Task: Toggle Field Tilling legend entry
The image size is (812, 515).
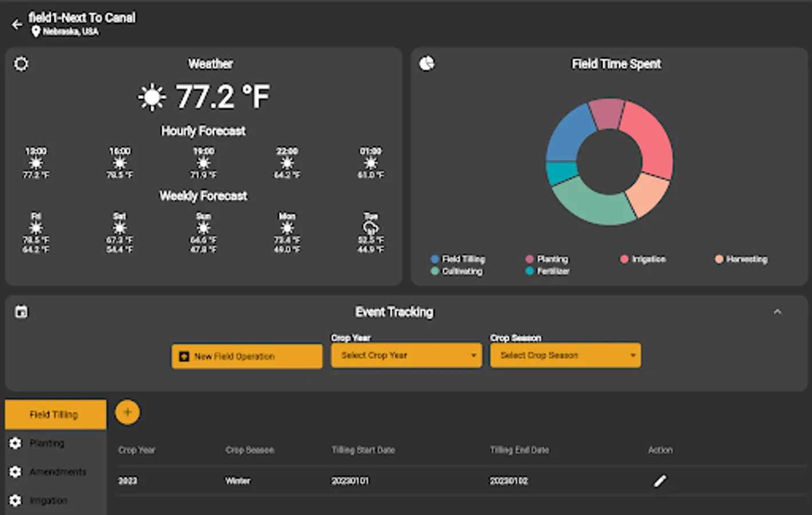Action: click(x=458, y=259)
